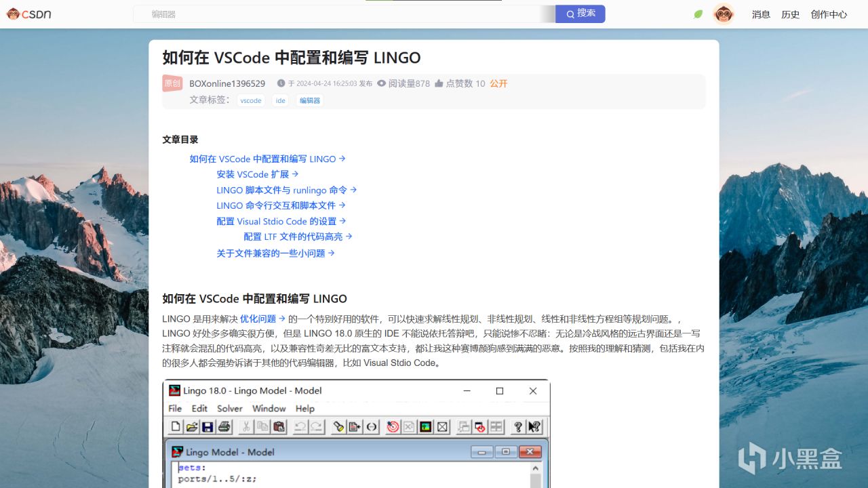Viewport: 868px width, 488px height.
Task: Click the 文章目录 heading
Action: [180, 140]
